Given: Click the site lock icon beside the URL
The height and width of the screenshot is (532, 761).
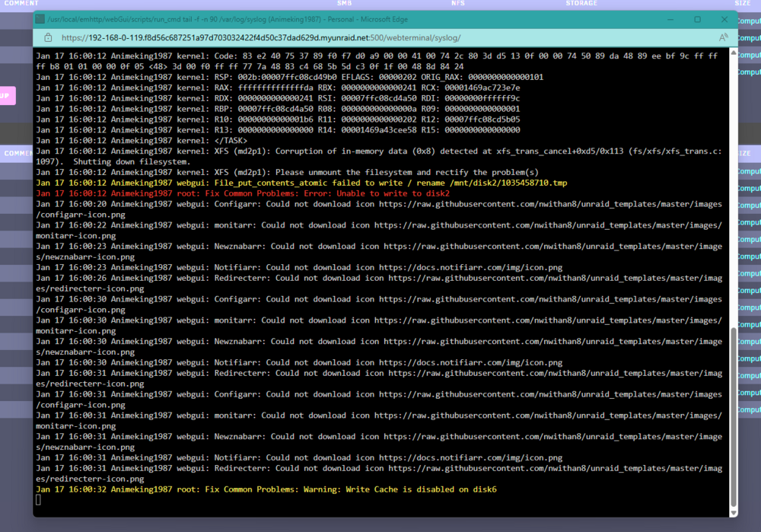Looking at the screenshot, I should point(48,37).
